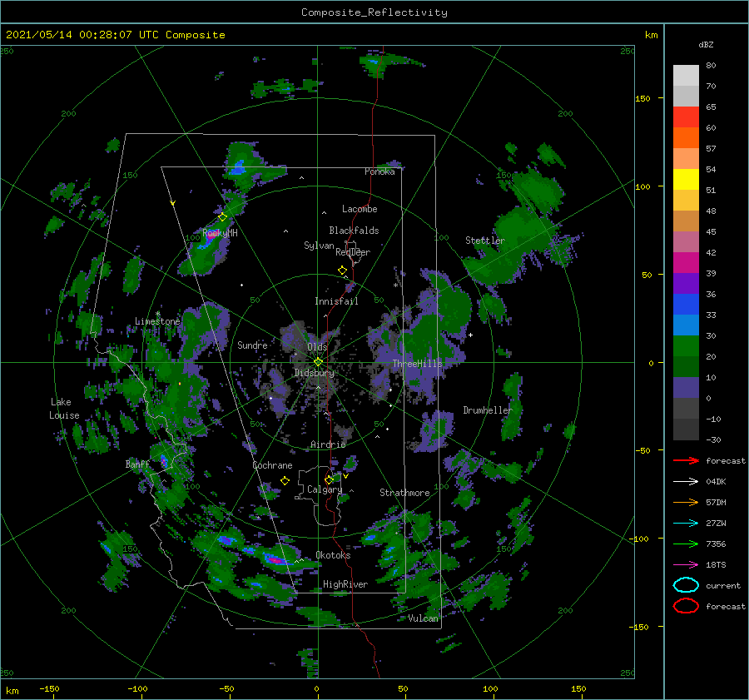Click the cyan 27ZW arrow icon
This screenshot has height=700, width=749.
pos(686,524)
